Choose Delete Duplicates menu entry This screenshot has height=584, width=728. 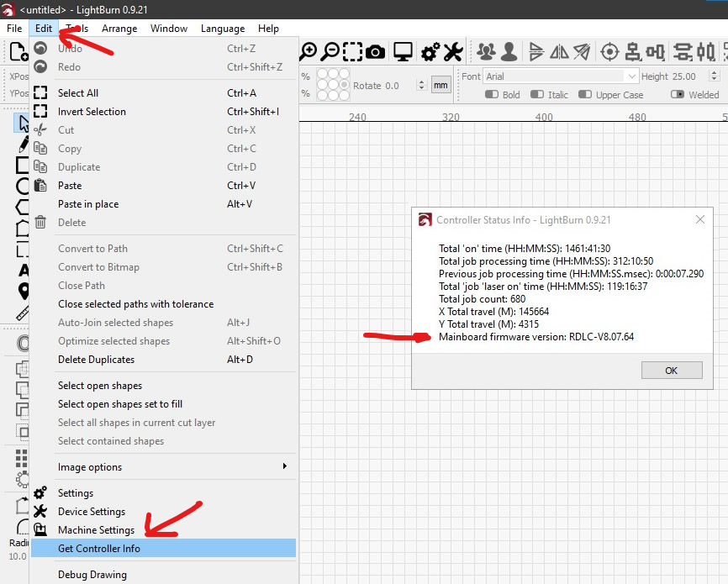tap(163, 360)
